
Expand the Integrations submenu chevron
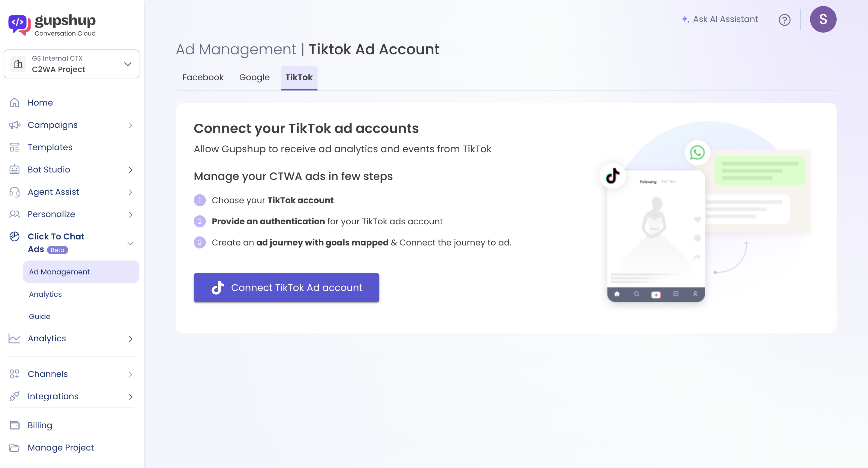point(130,396)
